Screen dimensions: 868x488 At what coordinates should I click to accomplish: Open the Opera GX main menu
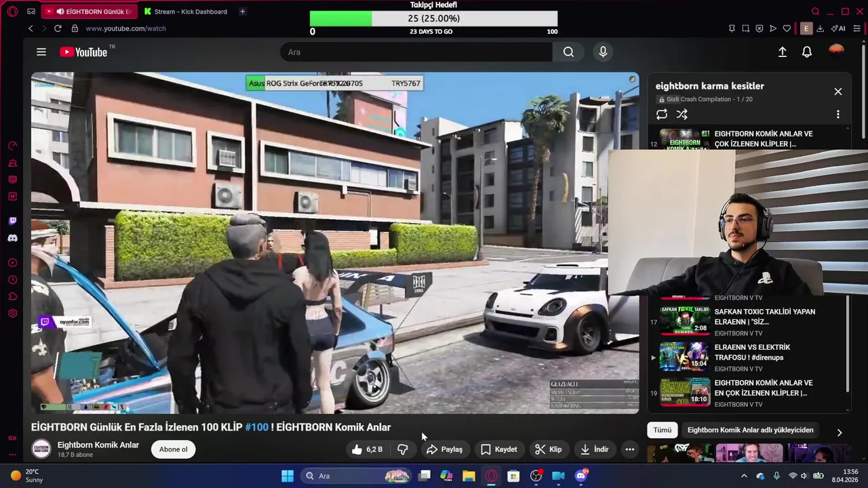click(x=11, y=12)
